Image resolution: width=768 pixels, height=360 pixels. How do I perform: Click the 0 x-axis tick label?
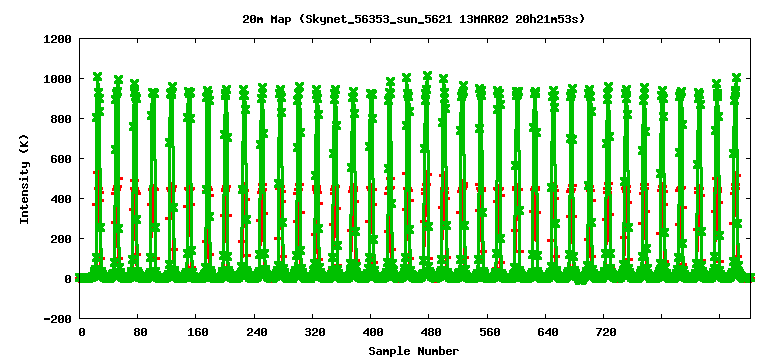click(x=82, y=333)
